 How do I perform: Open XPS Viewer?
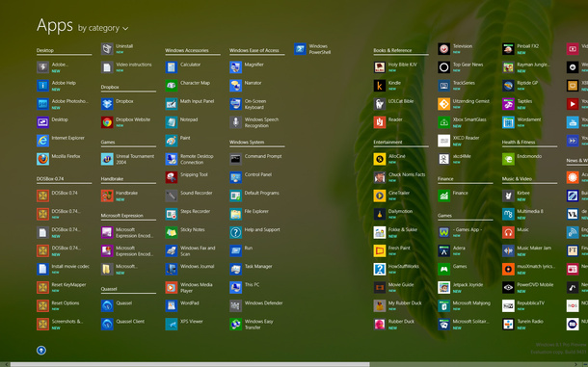pyautogui.click(x=184, y=325)
